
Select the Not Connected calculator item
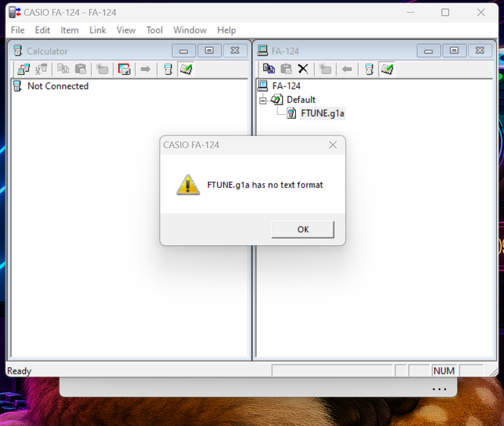(57, 86)
